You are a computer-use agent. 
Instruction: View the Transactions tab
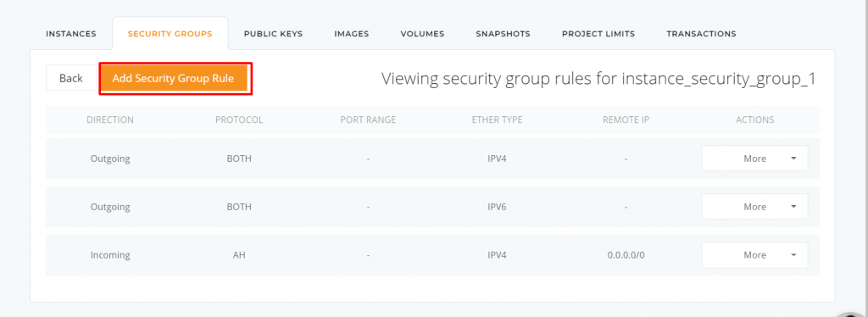701,34
